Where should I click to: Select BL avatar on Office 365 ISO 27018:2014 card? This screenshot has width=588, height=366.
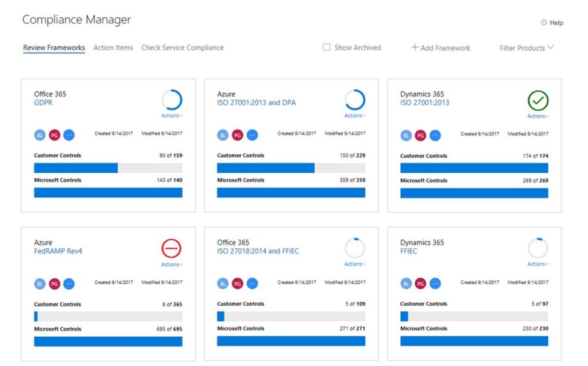[223, 283]
